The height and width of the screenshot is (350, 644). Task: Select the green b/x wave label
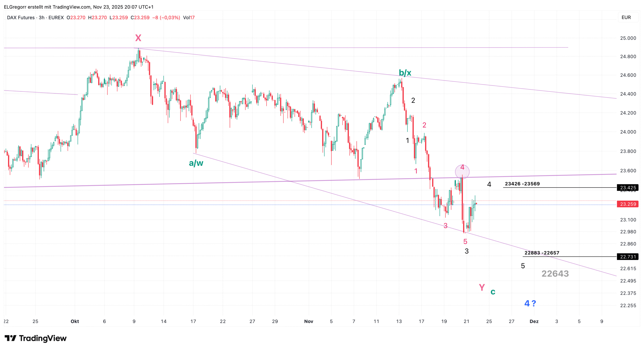click(405, 73)
